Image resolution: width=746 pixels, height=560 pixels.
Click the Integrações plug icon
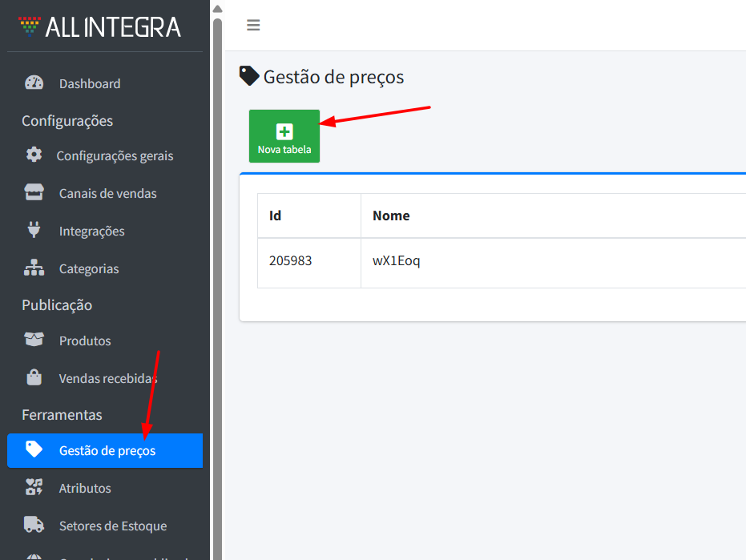(x=34, y=231)
